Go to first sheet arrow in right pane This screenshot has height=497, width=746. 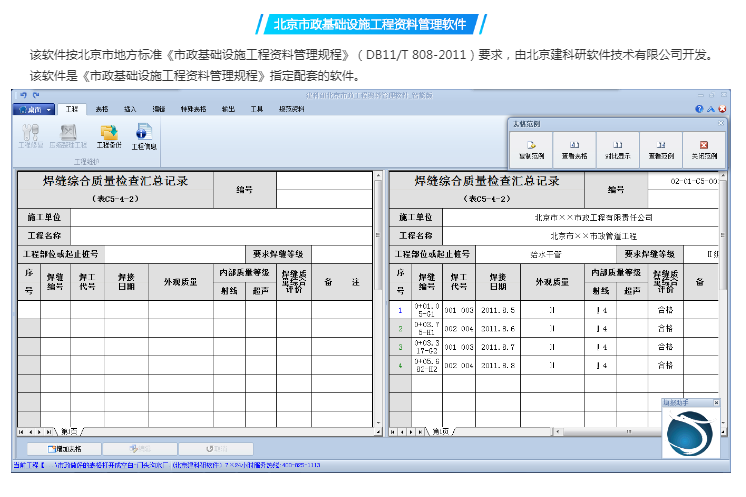click(393, 432)
